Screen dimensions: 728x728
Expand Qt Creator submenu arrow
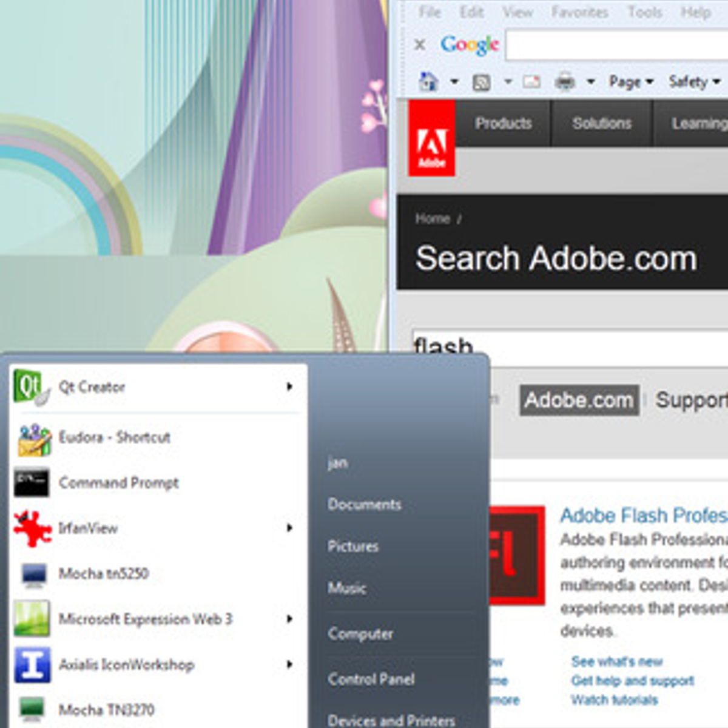[290, 386]
